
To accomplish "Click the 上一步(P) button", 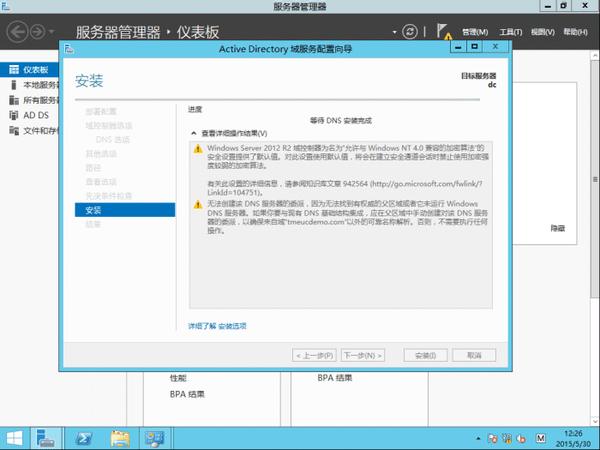I will [314, 355].
